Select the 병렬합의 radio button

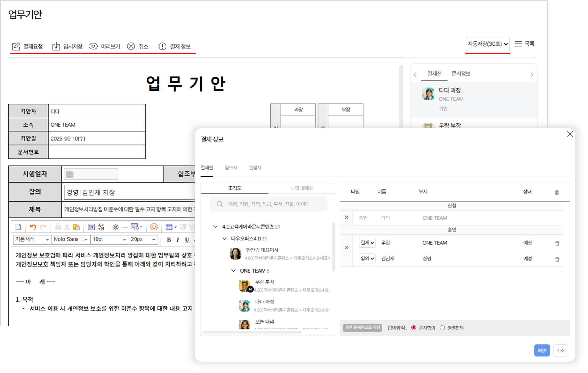tap(442, 328)
